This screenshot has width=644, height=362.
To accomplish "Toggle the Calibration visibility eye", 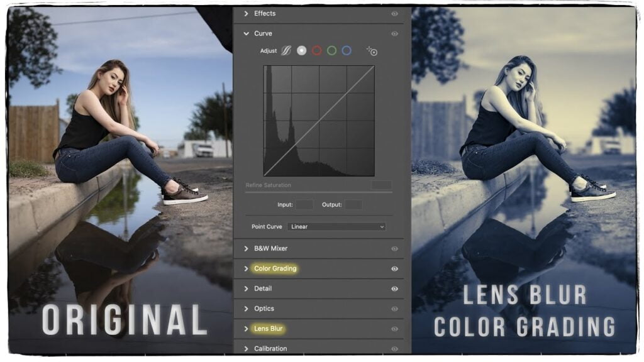I will point(394,348).
